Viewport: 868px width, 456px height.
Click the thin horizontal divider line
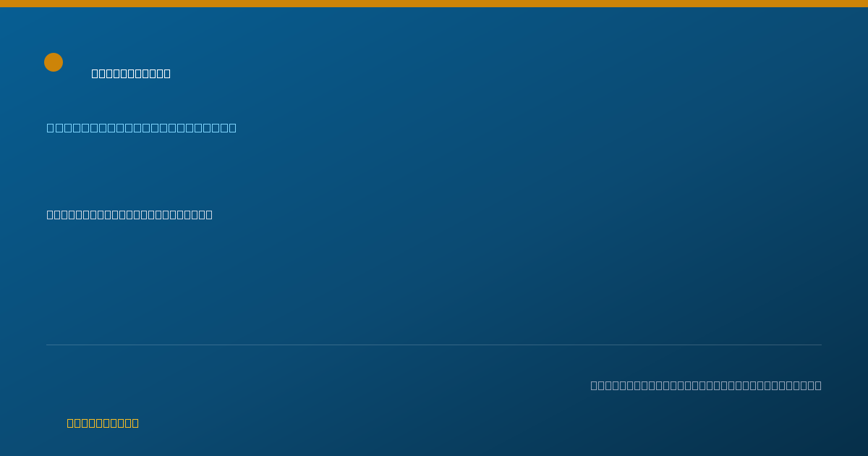coord(434,345)
